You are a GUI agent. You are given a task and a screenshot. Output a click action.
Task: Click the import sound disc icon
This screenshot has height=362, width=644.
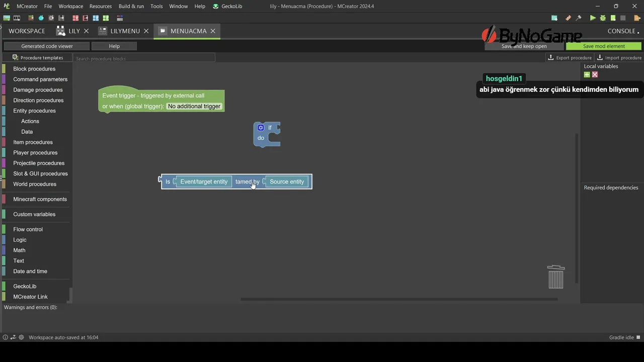click(x=51, y=18)
